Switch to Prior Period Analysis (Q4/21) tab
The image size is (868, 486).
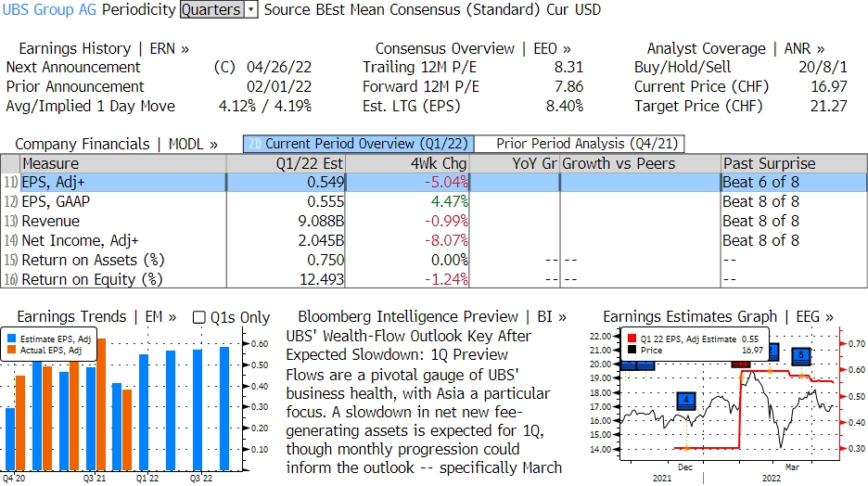[x=580, y=144]
